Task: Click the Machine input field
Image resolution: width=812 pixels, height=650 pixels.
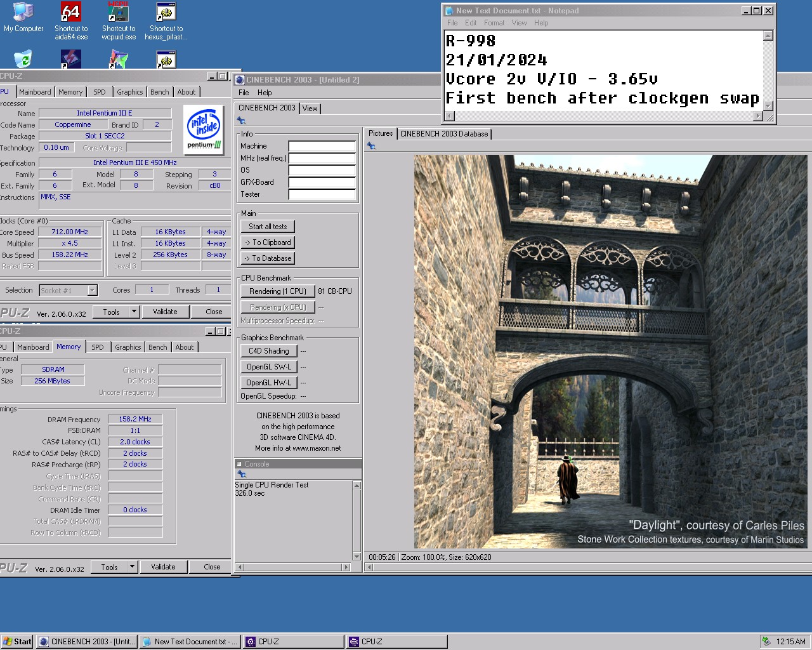Action: pyautogui.click(x=322, y=146)
